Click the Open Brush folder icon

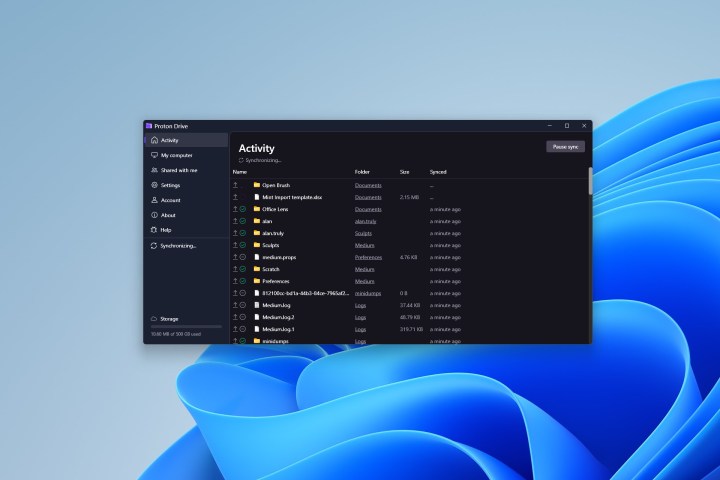257,185
